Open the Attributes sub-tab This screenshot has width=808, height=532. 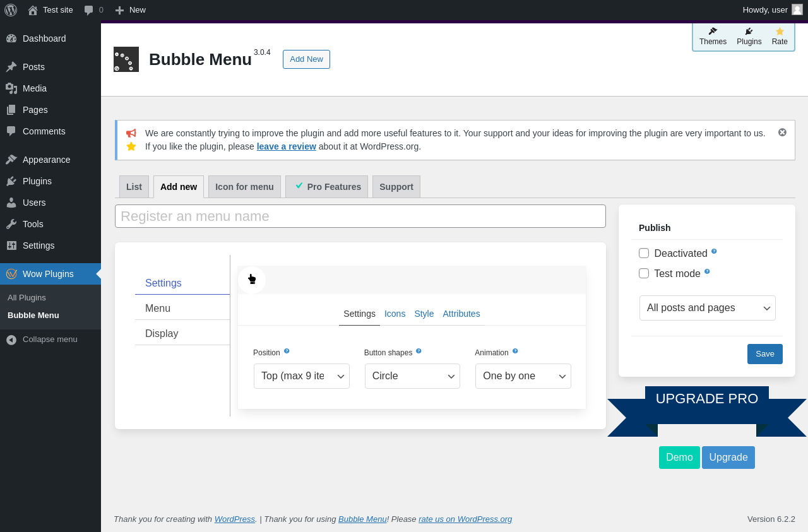coord(461,314)
